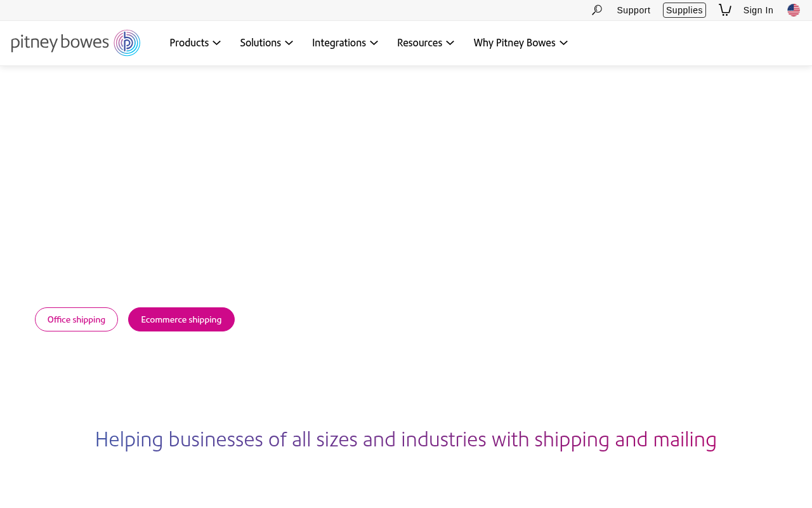Click the US flag region selector
Viewport: 812px width, 508px height.
(794, 10)
